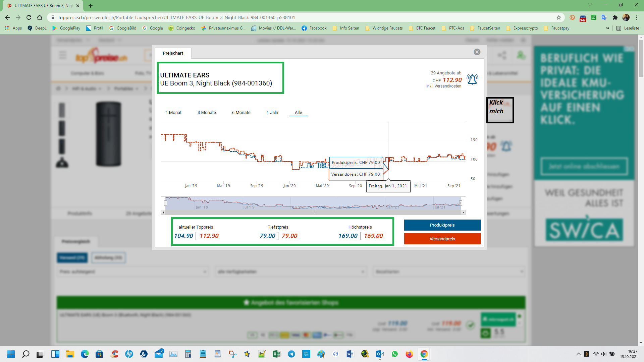Select the 6 Monate time range
This screenshot has width=644, height=362.
click(x=241, y=113)
